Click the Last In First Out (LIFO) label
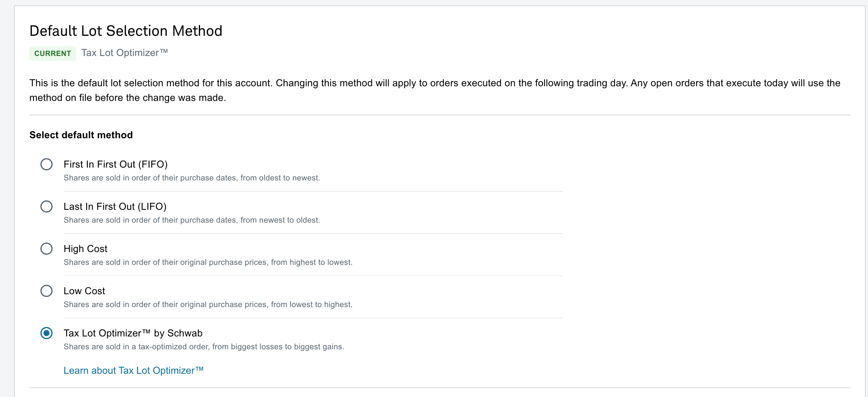Viewport: 868px width, 397px height. (115, 206)
